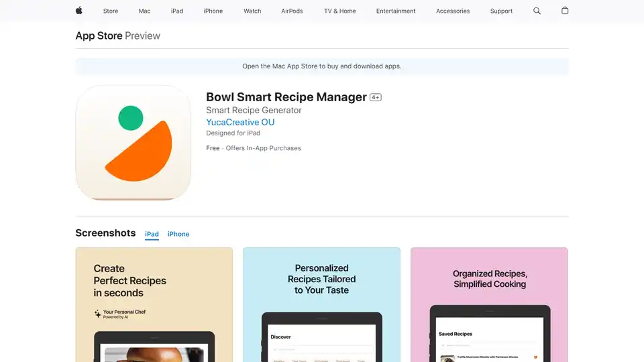Click the Apple logo icon
644x362 pixels.
[x=79, y=11]
